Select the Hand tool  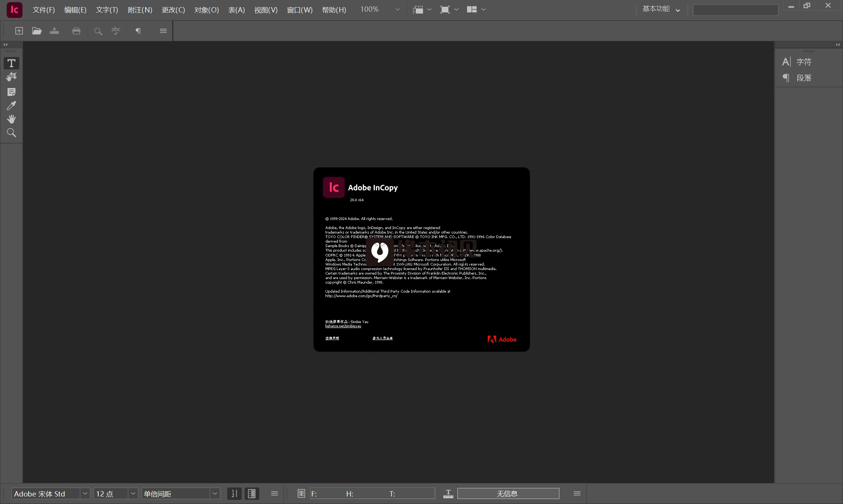click(11, 119)
